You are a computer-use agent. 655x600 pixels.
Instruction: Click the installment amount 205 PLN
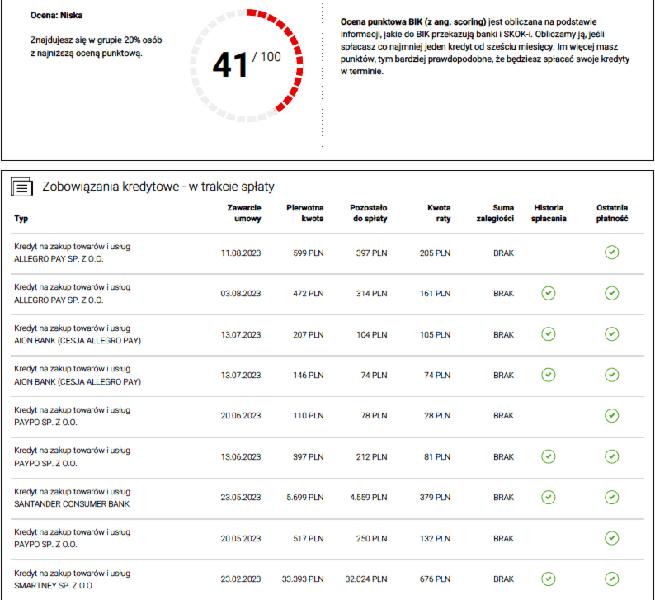tap(435, 253)
